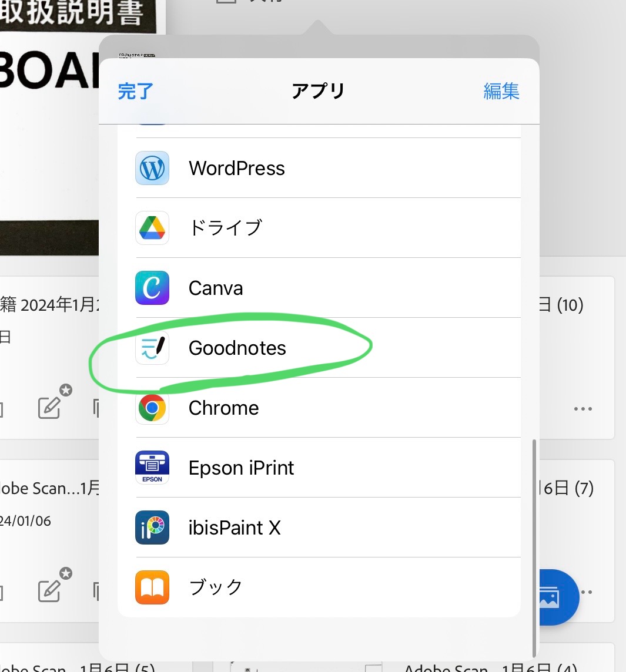Tap the ibisPaint X app icon
Screen dimensions: 626x672
[x=152, y=527]
